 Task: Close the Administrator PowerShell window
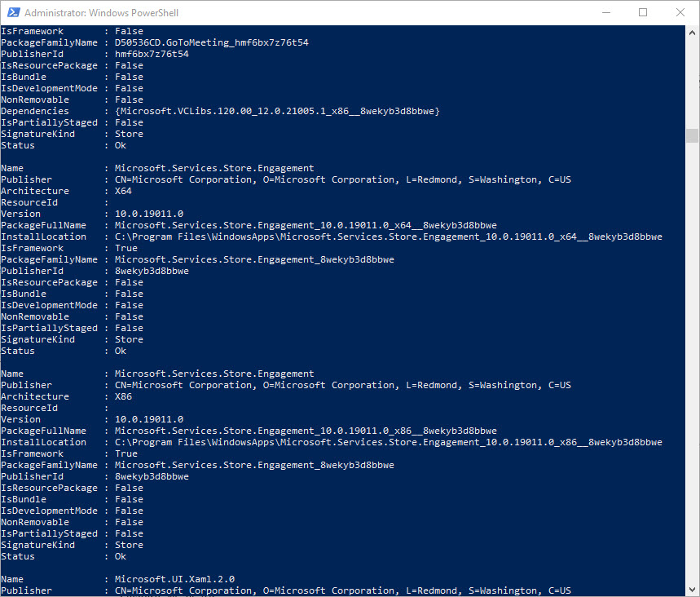680,12
